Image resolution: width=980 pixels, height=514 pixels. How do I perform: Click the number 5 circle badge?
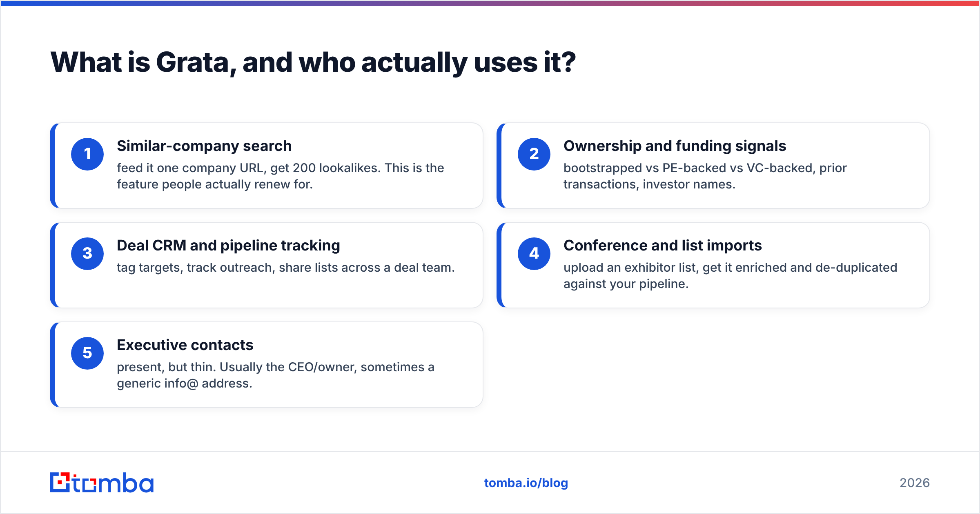pos(87,353)
